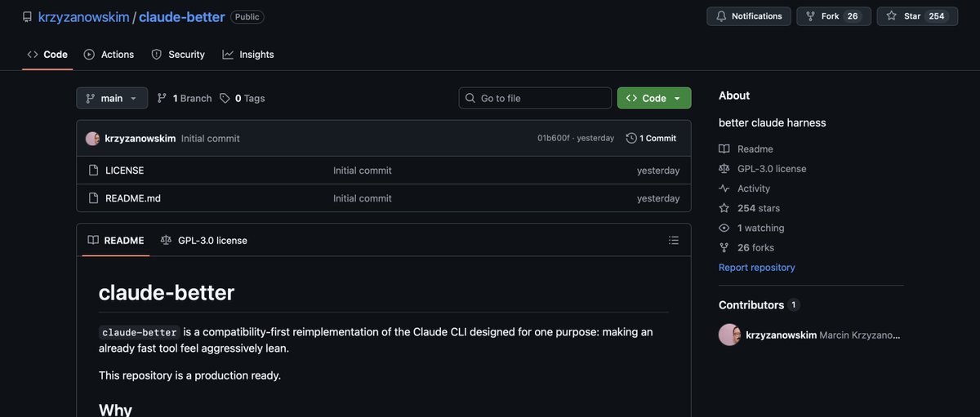The height and width of the screenshot is (417, 980).
Task: Expand the green Code dropdown button
Action: click(654, 98)
